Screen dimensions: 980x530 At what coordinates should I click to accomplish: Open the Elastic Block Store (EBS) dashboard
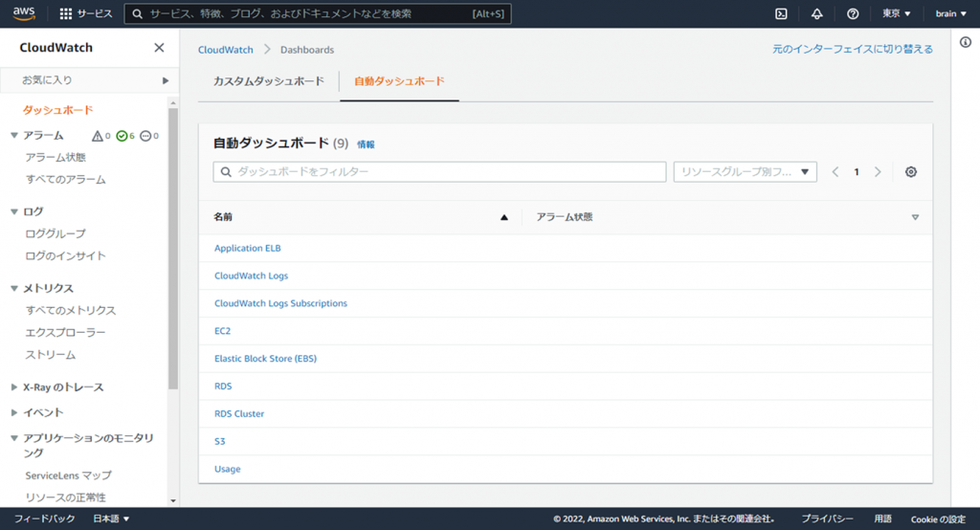click(266, 358)
